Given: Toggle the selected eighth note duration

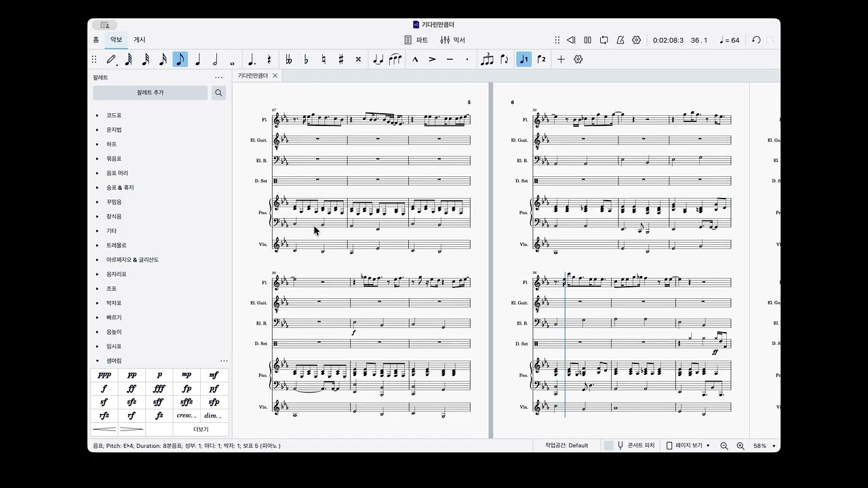Looking at the screenshot, I should [x=180, y=60].
